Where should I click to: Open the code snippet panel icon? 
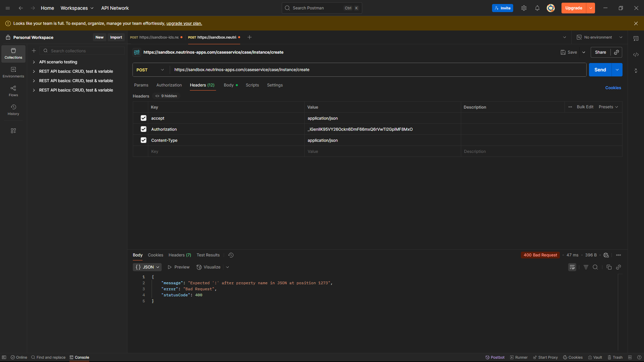(636, 55)
